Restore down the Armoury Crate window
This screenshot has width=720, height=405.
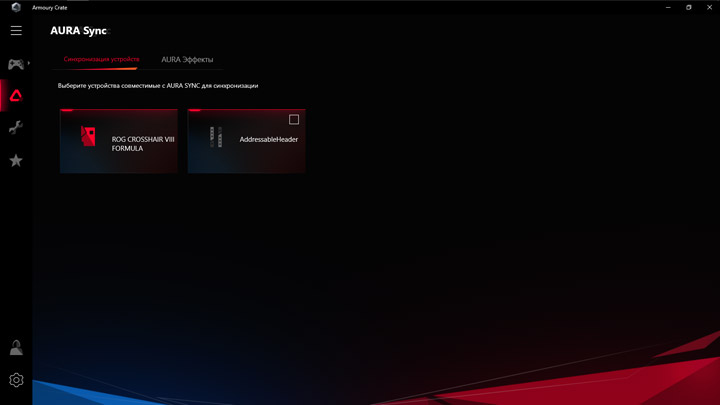click(689, 7)
